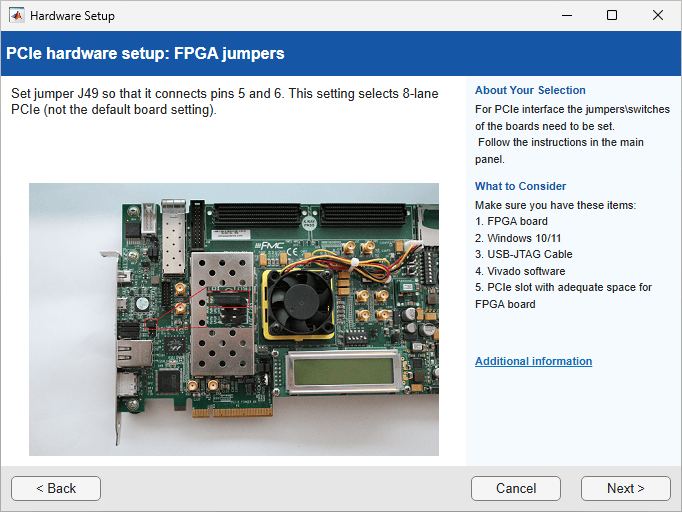
Task: Click 'Make sure you have these items:' text
Action: tap(555, 205)
